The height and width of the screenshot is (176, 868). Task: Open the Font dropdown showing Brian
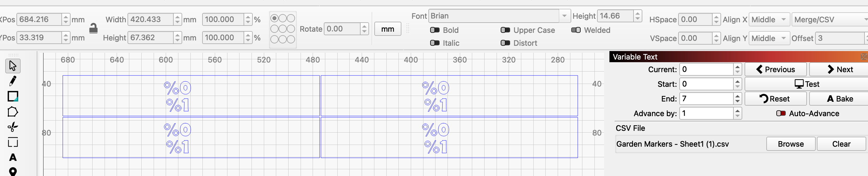(499, 16)
